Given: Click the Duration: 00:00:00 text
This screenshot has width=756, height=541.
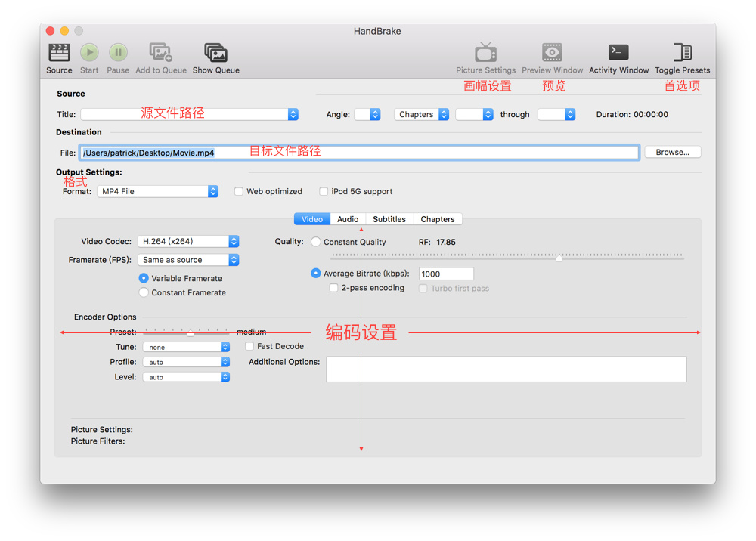Looking at the screenshot, I should tap(632, 114).
